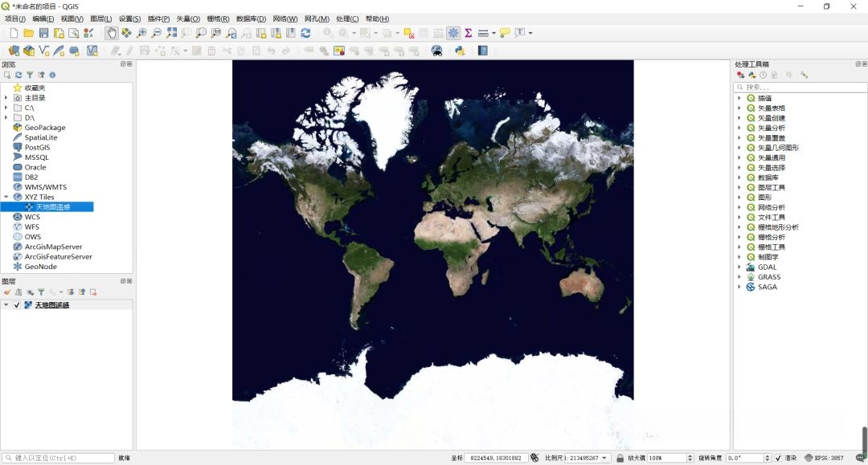
Task: Increase the magnifier percentage with the up arrow
Action: tap(690, 455)
